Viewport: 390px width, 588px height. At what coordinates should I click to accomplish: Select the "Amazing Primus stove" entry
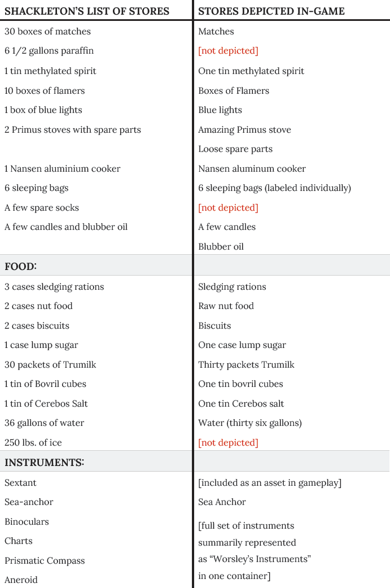[x=244, y=130]
